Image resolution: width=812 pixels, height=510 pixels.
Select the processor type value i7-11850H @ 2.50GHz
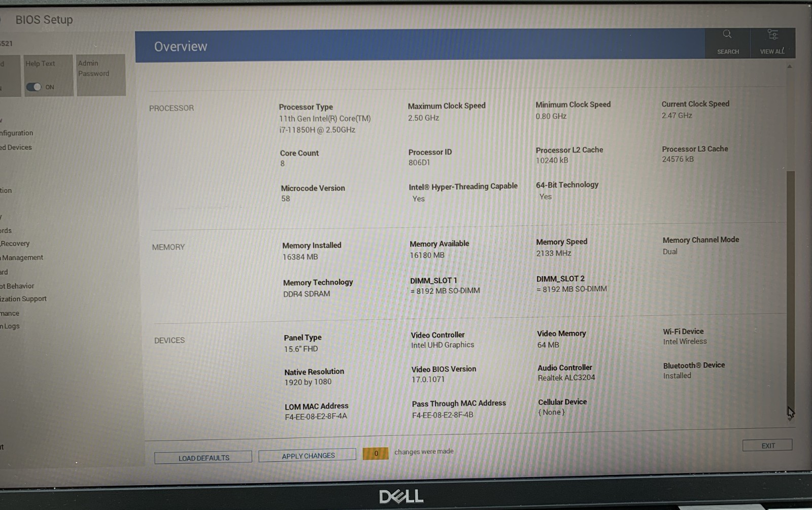(317, 130)
